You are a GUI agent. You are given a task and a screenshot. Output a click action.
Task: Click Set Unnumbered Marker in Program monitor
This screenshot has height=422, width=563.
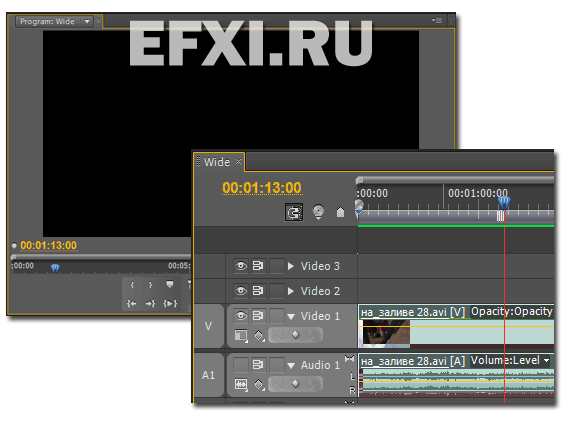[169, 284]
